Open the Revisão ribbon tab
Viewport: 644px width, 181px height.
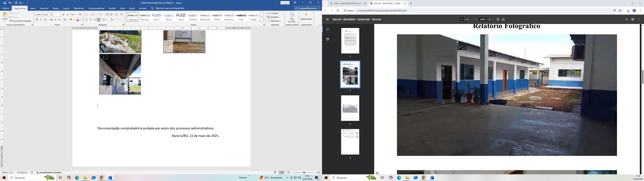[112, 9]
